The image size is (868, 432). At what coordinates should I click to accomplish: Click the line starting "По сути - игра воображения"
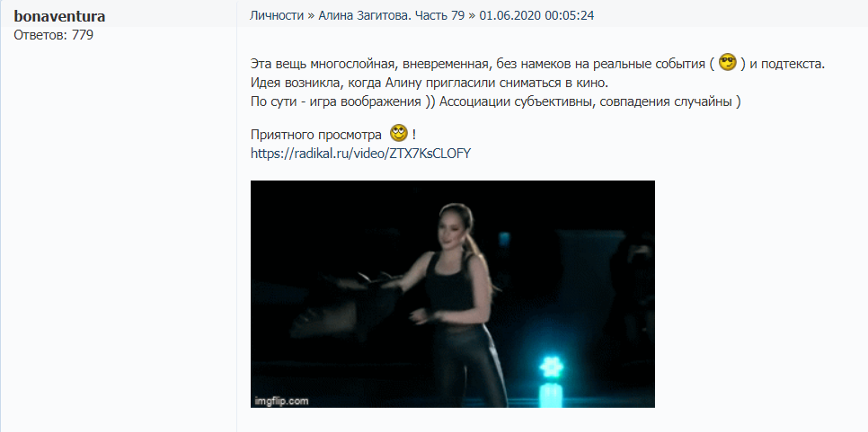495,102
